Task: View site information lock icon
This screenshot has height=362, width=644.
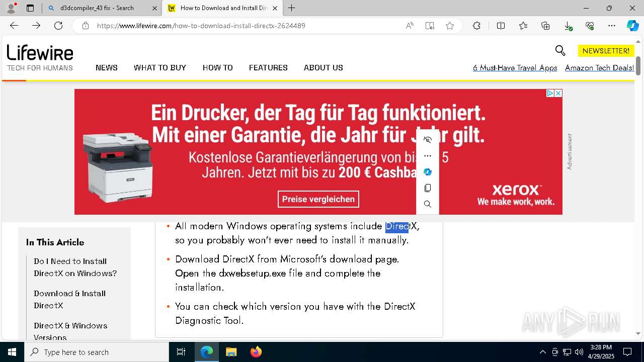Action: click(x=86, y=26)
